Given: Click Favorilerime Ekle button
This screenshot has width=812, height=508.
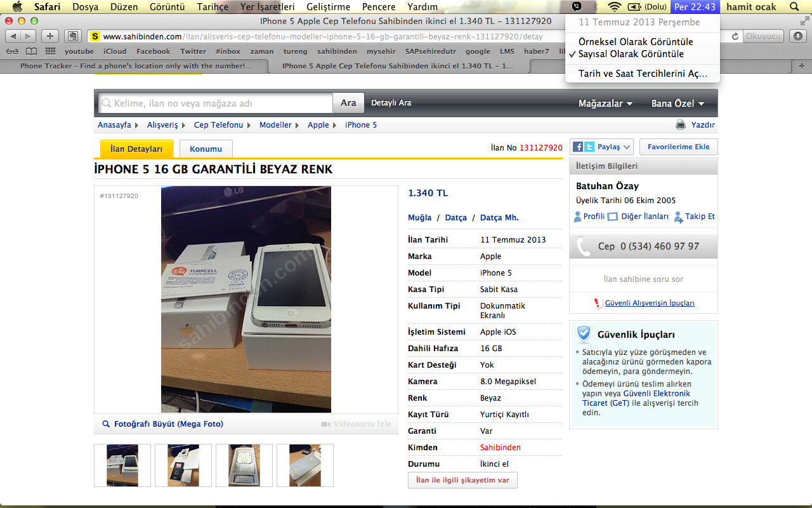Looking at the screenshot, I should click(678, 147).
